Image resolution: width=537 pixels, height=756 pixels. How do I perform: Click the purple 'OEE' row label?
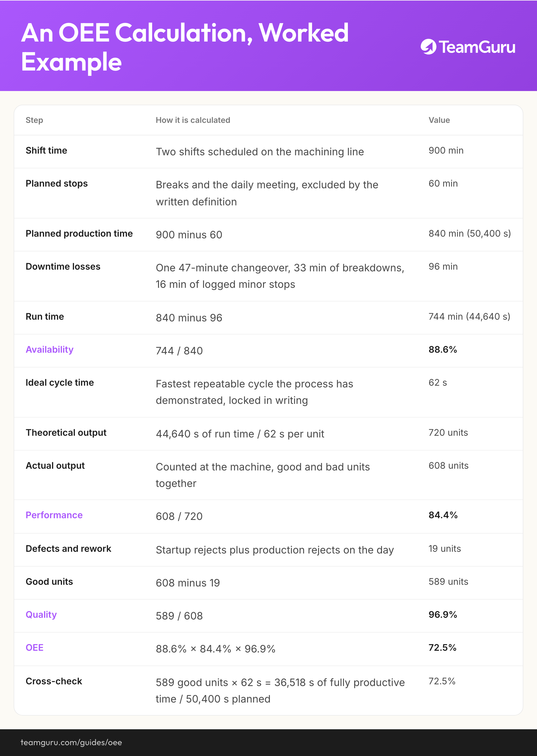pyautogui.click(x=35, y=648)
